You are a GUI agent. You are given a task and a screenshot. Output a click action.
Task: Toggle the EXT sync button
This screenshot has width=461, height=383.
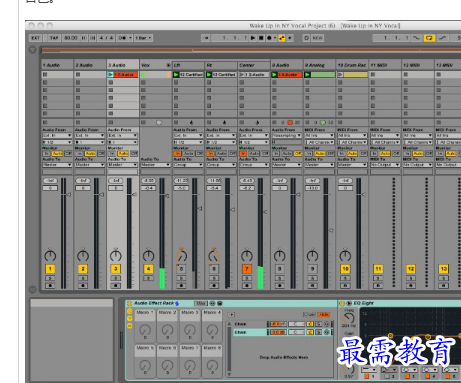click(x=36, y=38)
